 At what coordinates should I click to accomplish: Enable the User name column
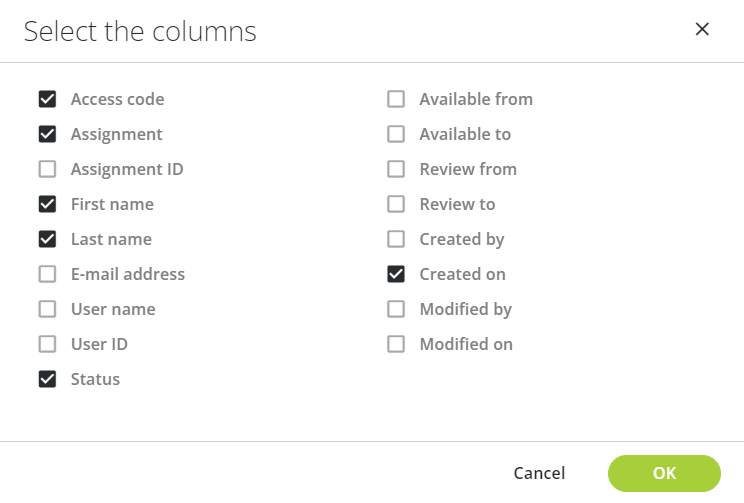pyautogui.click(x=47, y=309)
